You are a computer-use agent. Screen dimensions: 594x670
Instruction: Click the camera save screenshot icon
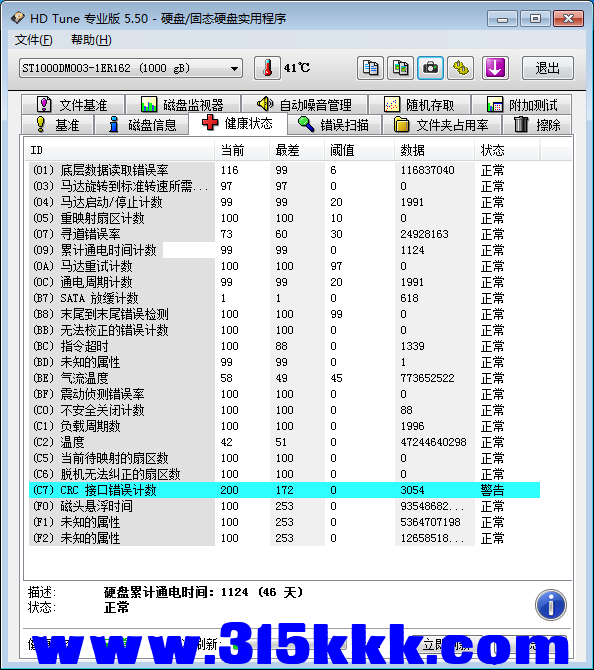430,68
